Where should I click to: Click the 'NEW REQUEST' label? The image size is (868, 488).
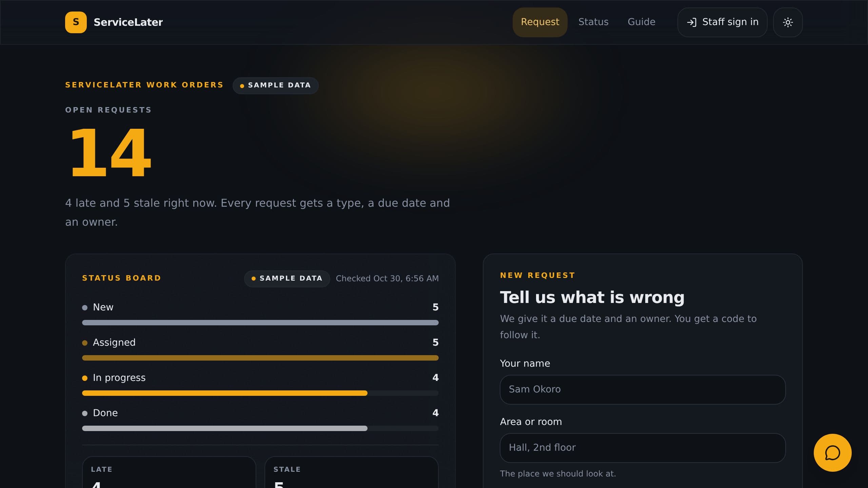click(537, 276)
